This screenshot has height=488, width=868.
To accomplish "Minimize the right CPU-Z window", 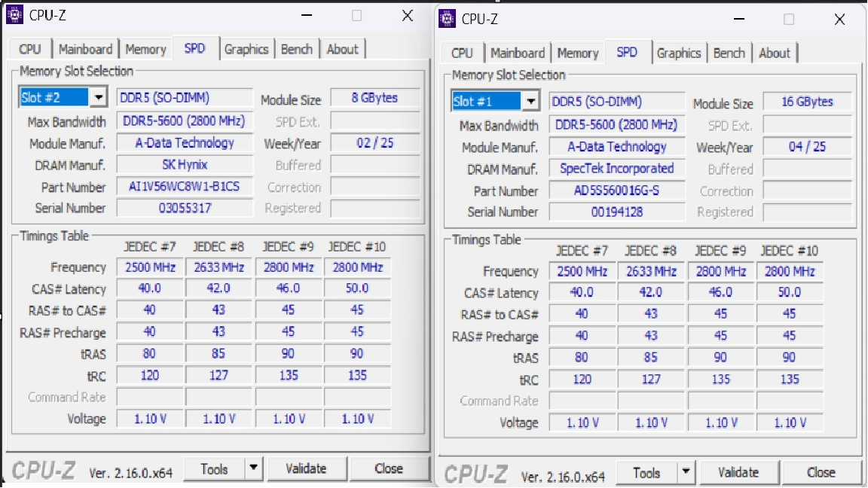I will pyautogui.click(x=739, y=20).
